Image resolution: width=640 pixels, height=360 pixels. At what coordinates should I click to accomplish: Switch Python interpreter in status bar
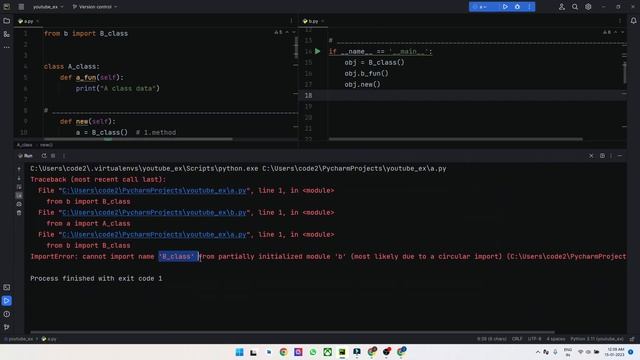point(597,339)
